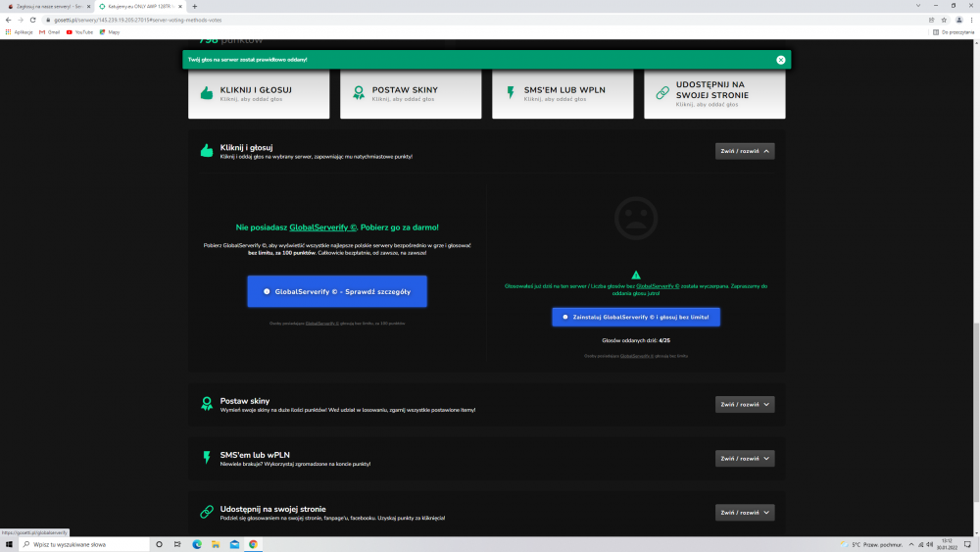Collapse the 'Kliknij i głosuj' section with Zwiń / rozwiń
Viewport: 980px width, 552px height.
[745, 151]
